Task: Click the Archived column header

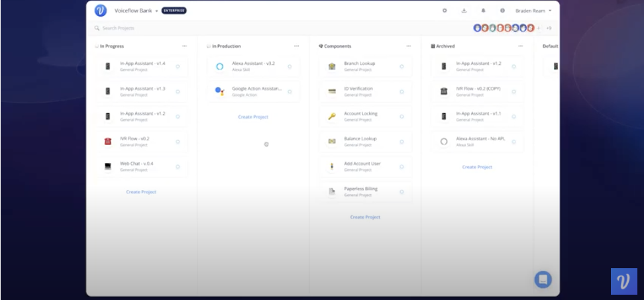Action: (x=445, y=46)
